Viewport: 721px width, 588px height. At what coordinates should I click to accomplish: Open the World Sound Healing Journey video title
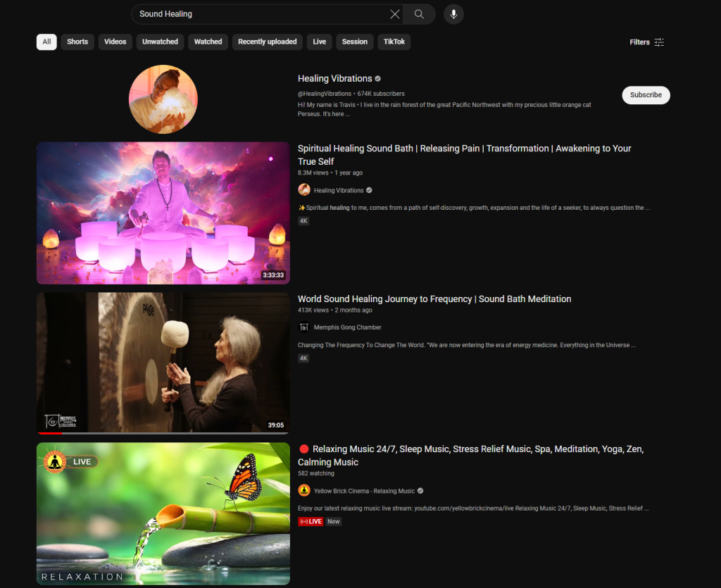[x=434, y=299]
